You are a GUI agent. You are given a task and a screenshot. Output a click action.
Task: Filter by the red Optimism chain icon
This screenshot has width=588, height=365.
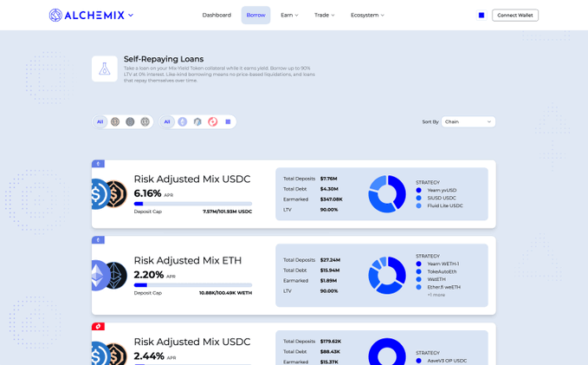pyautogui.click(x=213, y=121)
